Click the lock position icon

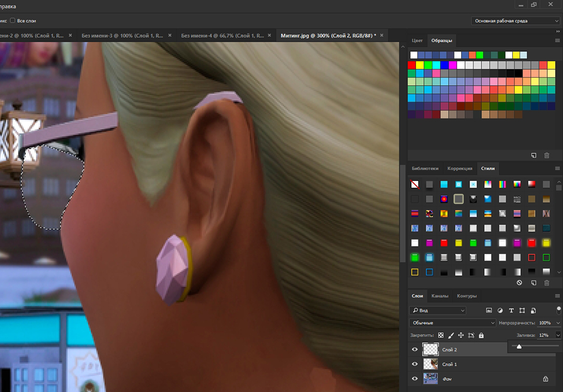(461, 335)
